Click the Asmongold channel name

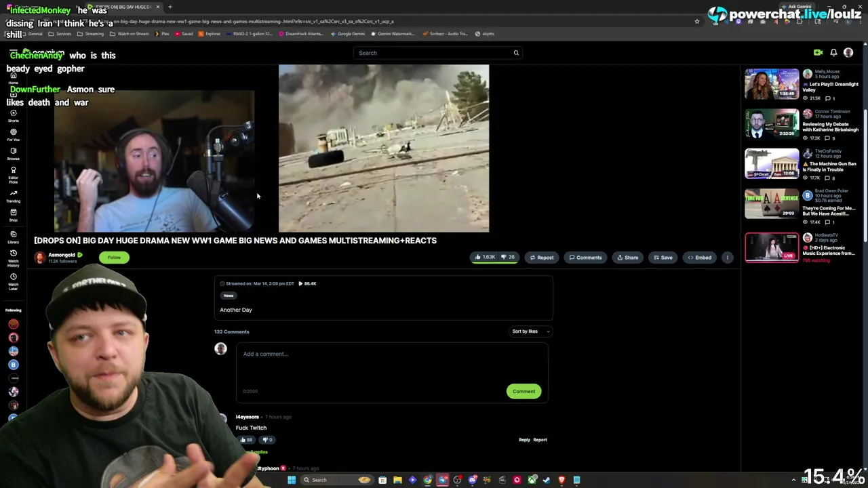61,256
